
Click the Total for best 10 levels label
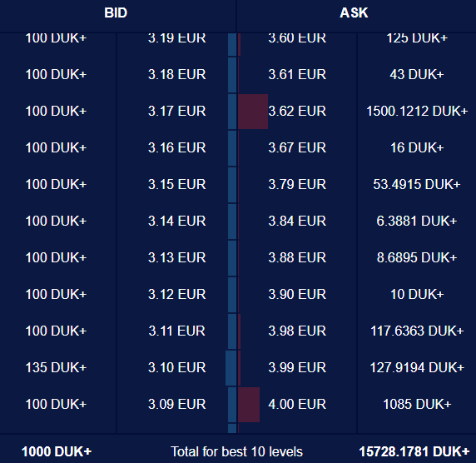click(237, 452)
